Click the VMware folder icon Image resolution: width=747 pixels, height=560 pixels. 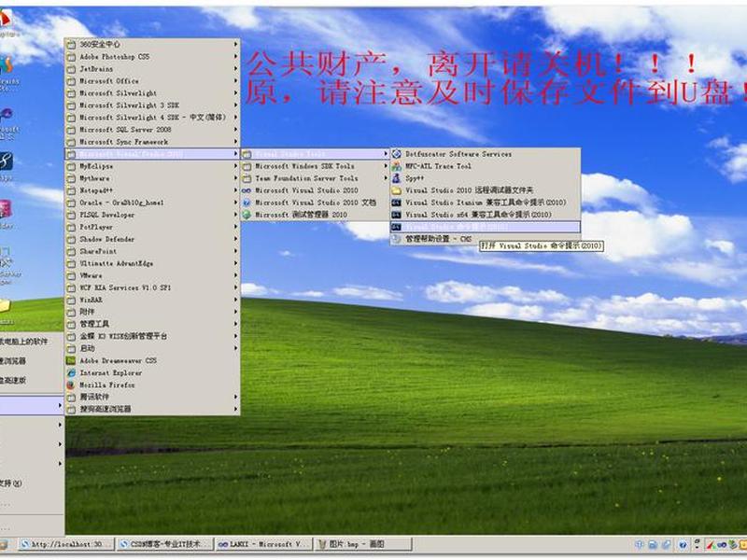[x=71, y=275]
